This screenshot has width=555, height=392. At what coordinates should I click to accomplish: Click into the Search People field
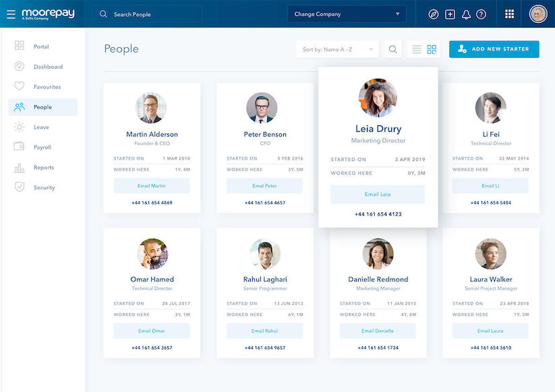[x=152, y=14]
